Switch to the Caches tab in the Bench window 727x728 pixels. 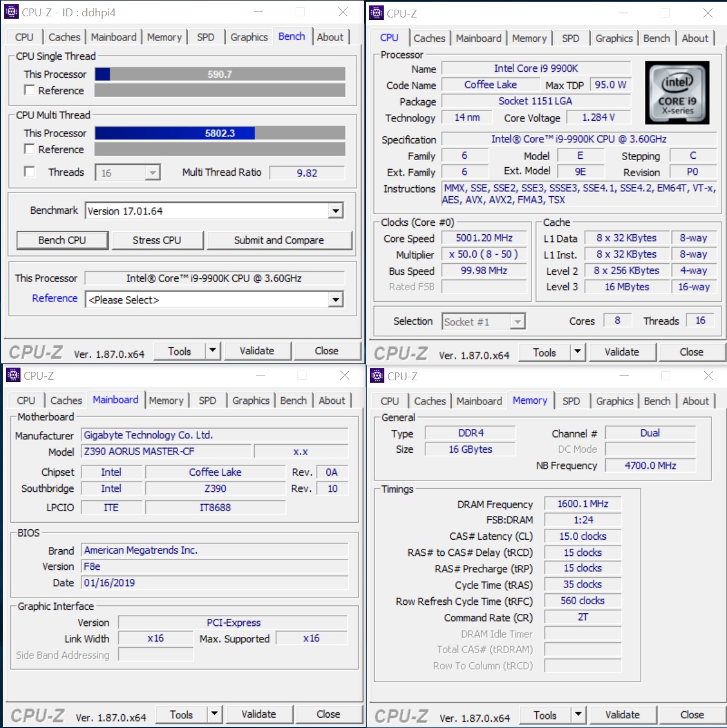64,37
